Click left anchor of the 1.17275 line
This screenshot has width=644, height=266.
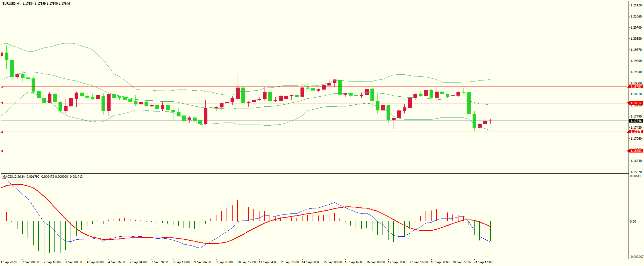point(2,132)
